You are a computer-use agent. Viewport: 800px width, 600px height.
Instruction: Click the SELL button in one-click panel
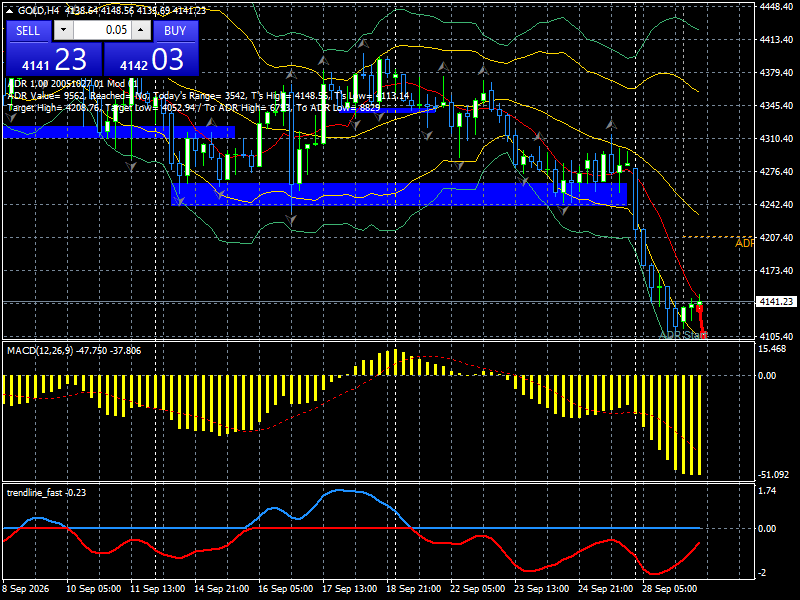[28, 31]
